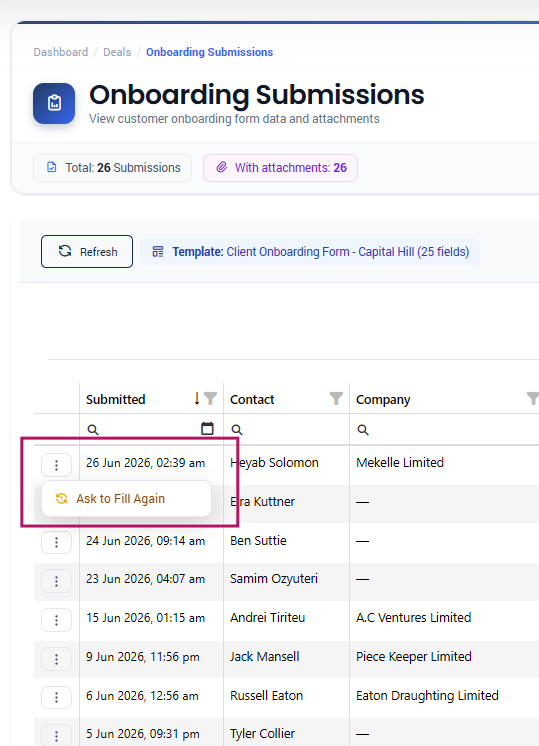Click the Heyab Solomon contact cell
The height and width of the screenshot is (746, 539).
[286, 462]
